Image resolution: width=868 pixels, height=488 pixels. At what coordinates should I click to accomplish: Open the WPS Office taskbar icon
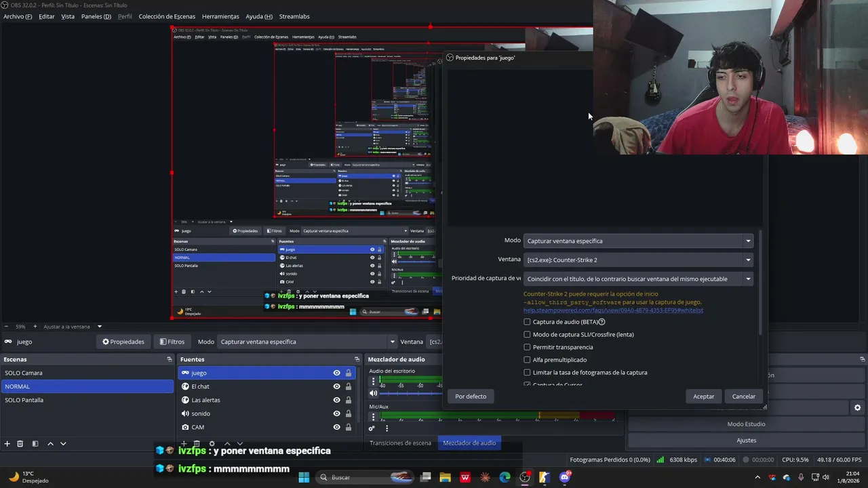point(465,477)
